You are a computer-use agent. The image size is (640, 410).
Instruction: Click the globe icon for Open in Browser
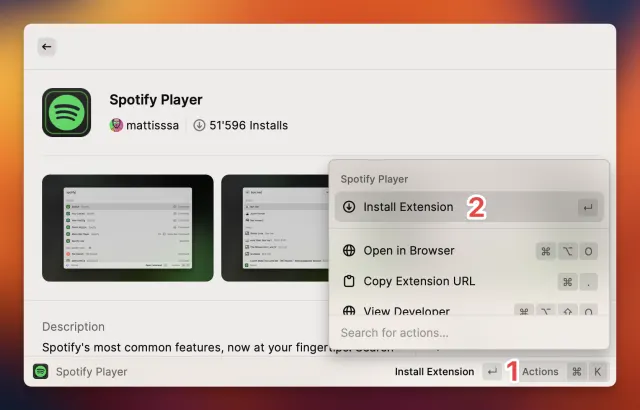pos(349,250)
